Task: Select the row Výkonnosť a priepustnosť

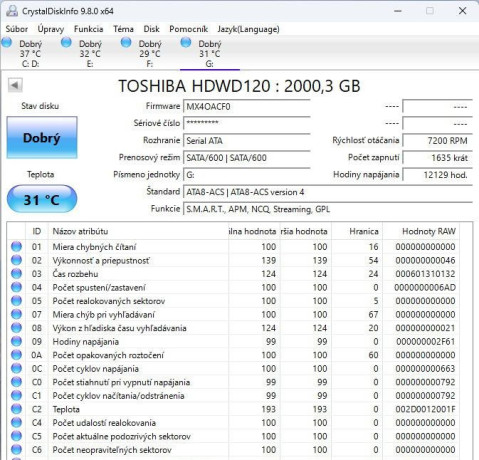Action: coord(233,260)
